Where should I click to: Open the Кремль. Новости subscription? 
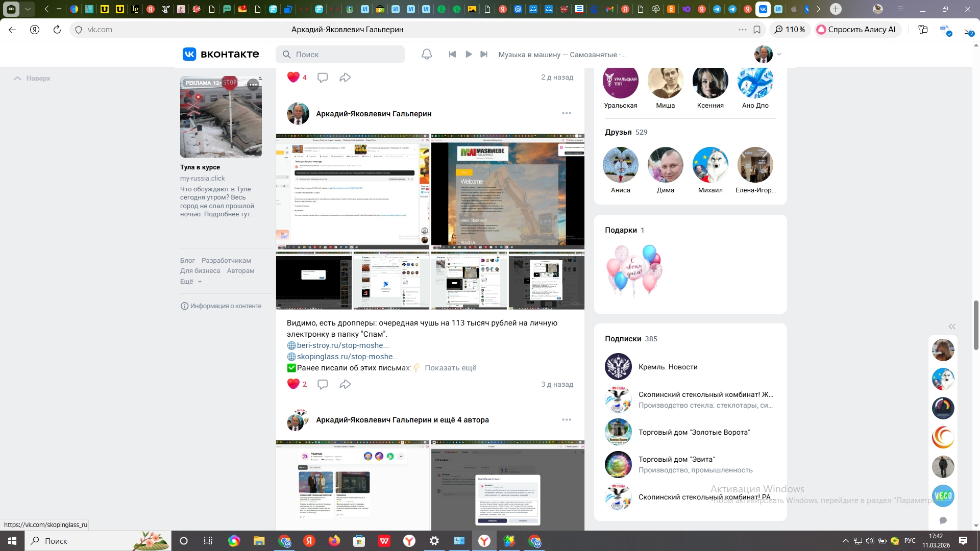668,367
